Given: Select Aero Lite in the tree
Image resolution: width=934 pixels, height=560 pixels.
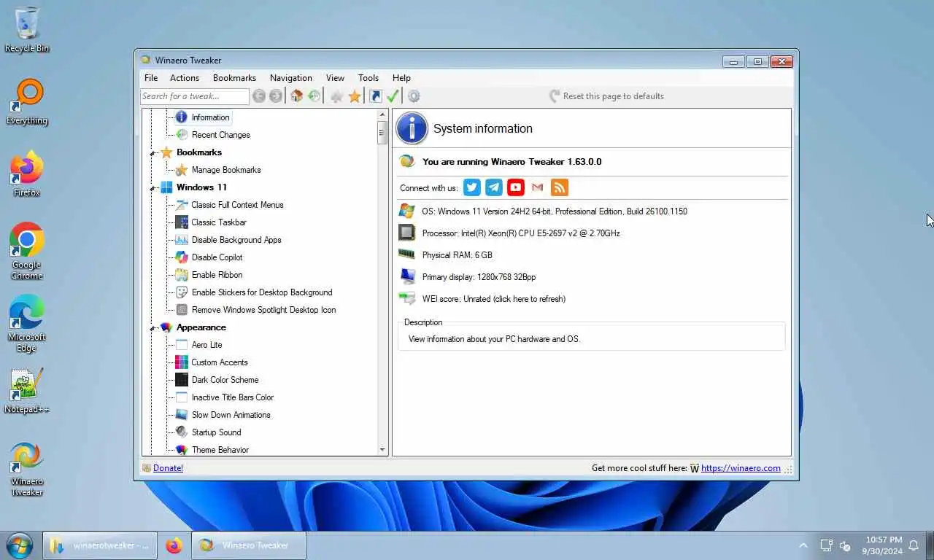Looking at the screenshot, I should coord(207,345).
